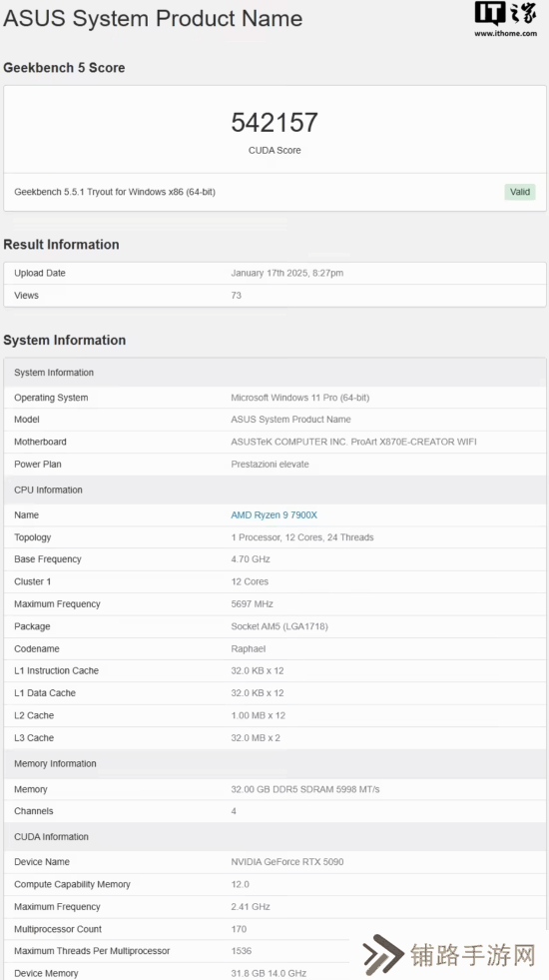Viewport: 549px width, 980px height.
Task: Click the CUDA Score label
Action: pyautogui.click(x=274, y=150)
